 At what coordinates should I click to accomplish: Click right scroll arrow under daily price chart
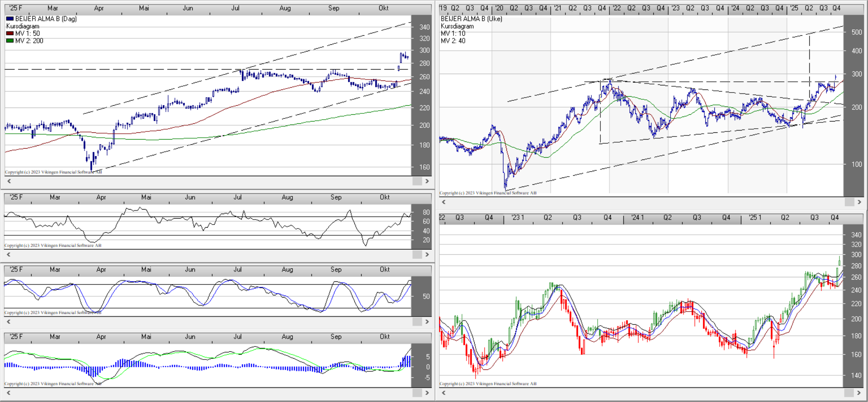(427, 181)
